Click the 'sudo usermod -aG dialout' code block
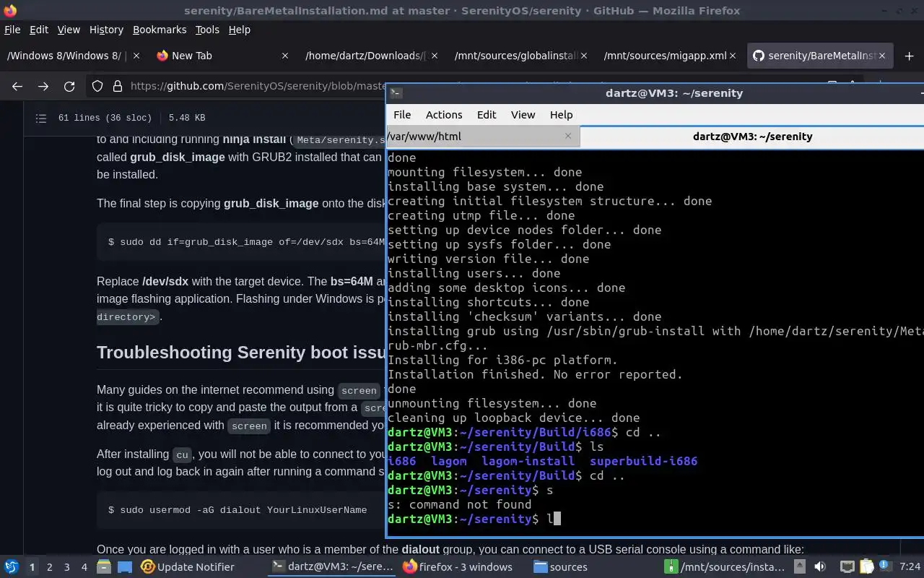Viewport: 924px width, 578px height. [241, 510]
